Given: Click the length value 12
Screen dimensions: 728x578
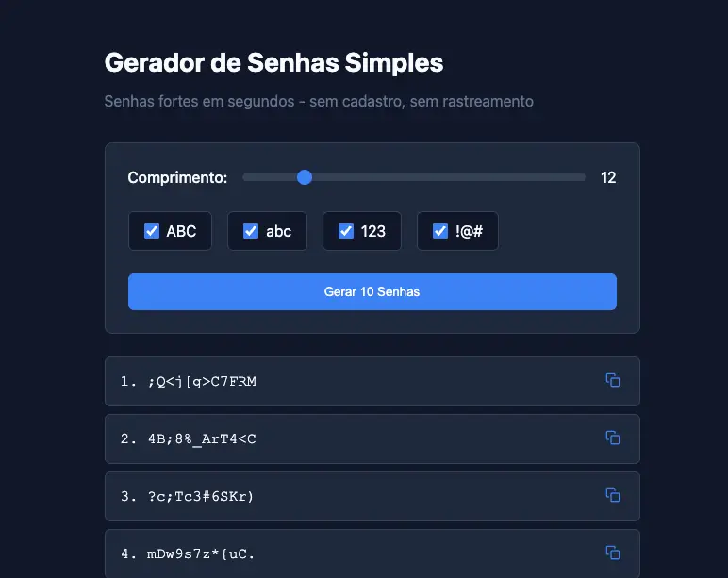Looking at the screenshot, I should (x=608, y=177).
